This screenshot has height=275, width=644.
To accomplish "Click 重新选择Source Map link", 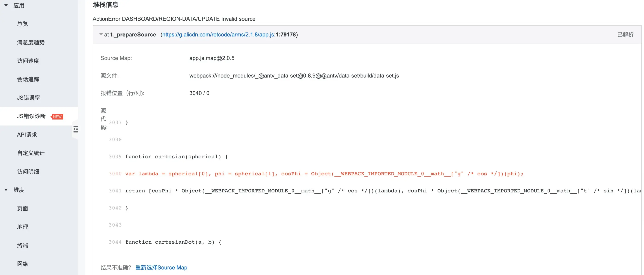I will tap(161, 267).
